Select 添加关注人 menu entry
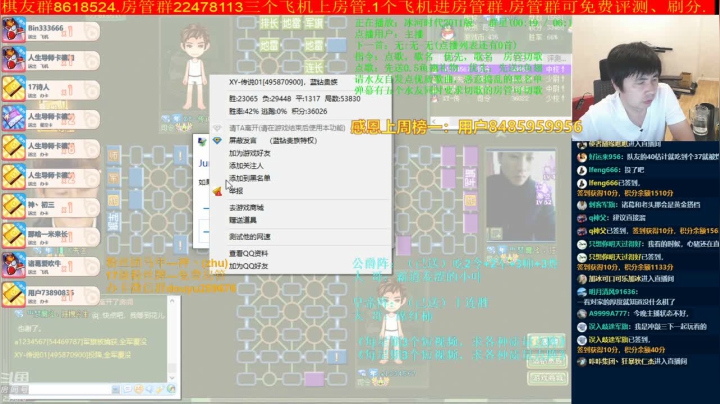This screenshot has height=404, width=720. tap(246, 165)
